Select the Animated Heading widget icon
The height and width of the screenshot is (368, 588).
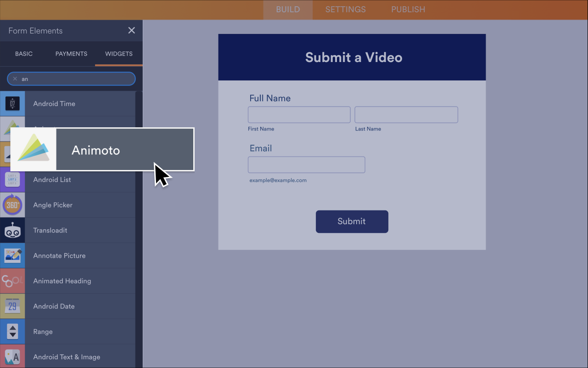pyautogui.click(x=12, y=281)
